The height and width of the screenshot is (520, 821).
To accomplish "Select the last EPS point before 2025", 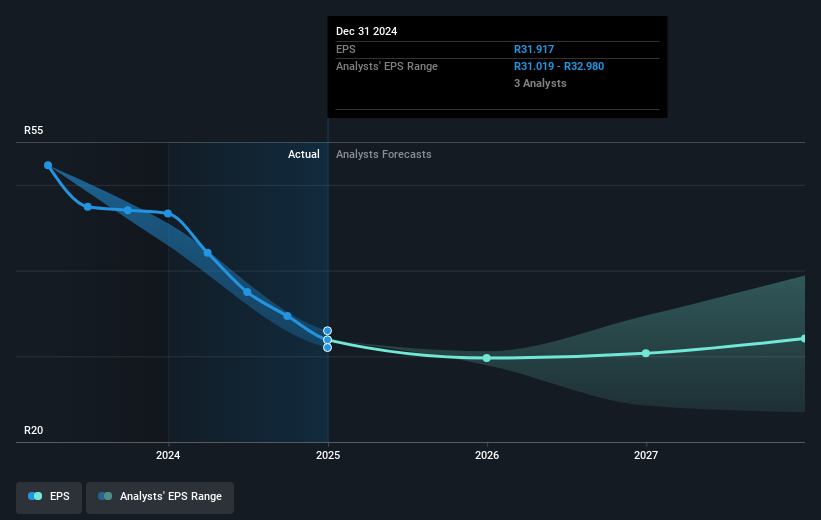I will coord(287,316).
